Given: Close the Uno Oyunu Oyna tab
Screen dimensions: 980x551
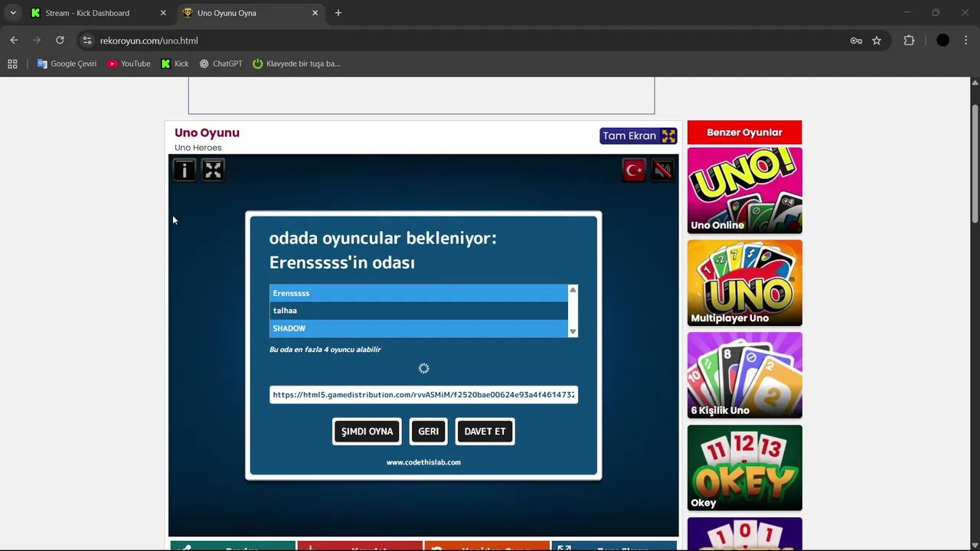Looking at the screenshot, I should pyautogui.click(x=315, y=13).
